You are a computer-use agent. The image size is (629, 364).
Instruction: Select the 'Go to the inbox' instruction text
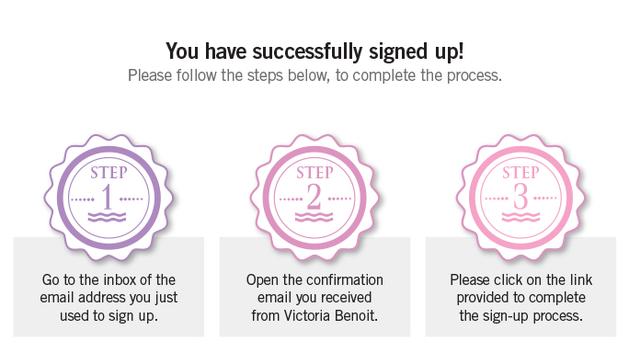tap(109, 298)
